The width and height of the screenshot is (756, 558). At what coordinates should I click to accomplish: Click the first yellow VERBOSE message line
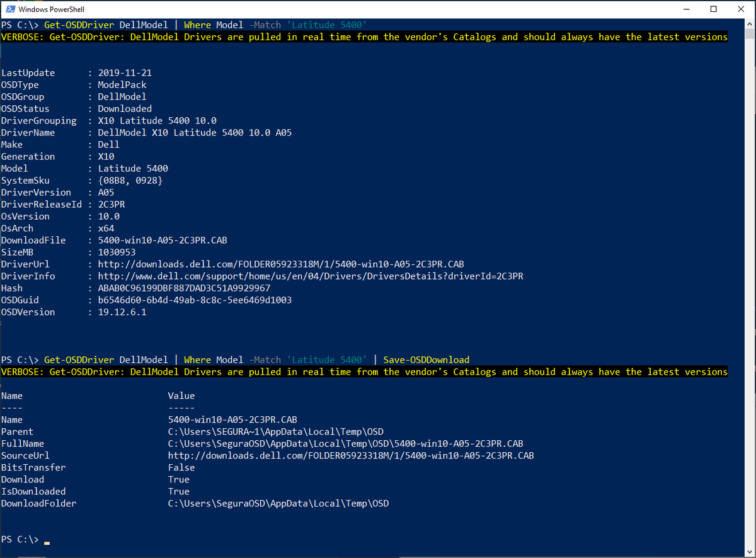pos(364,37)
